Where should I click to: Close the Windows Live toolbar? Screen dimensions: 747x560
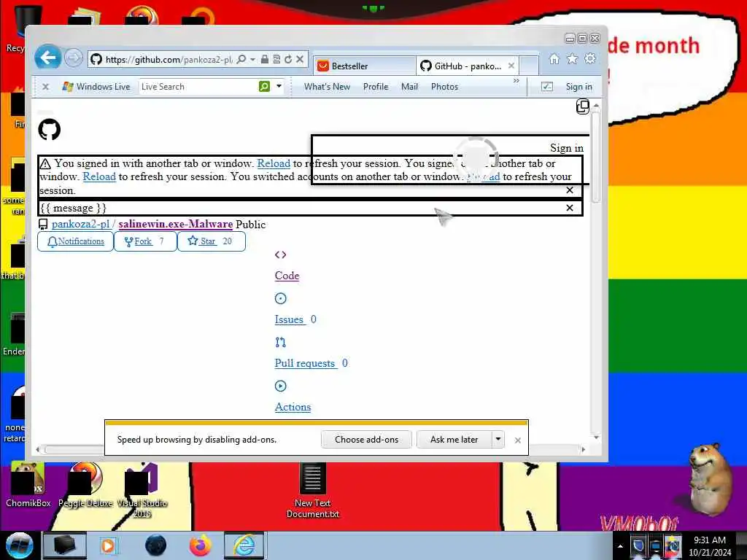pyautogui.click(x=45, y=87)
